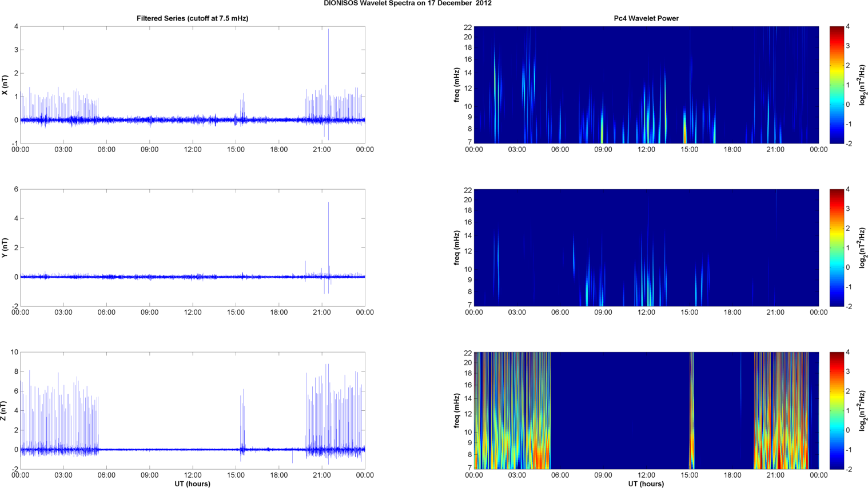This screenshot has height=488, width=868.
Task: Click the "Z (nT)" axis label
Action: pyautogui.click(x=5, y=410)
